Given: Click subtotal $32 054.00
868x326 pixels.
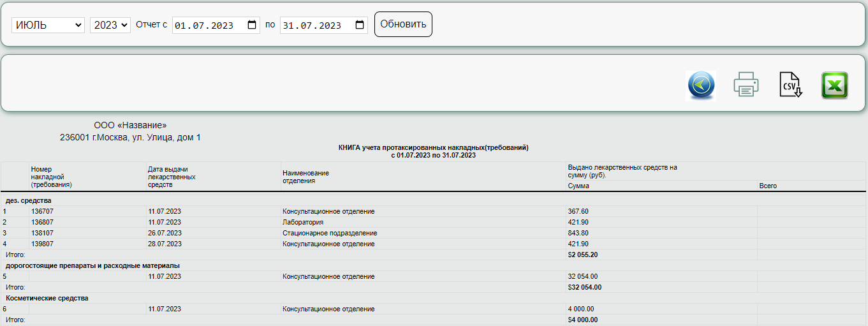Looking at the screenshot, I should 584,287.
